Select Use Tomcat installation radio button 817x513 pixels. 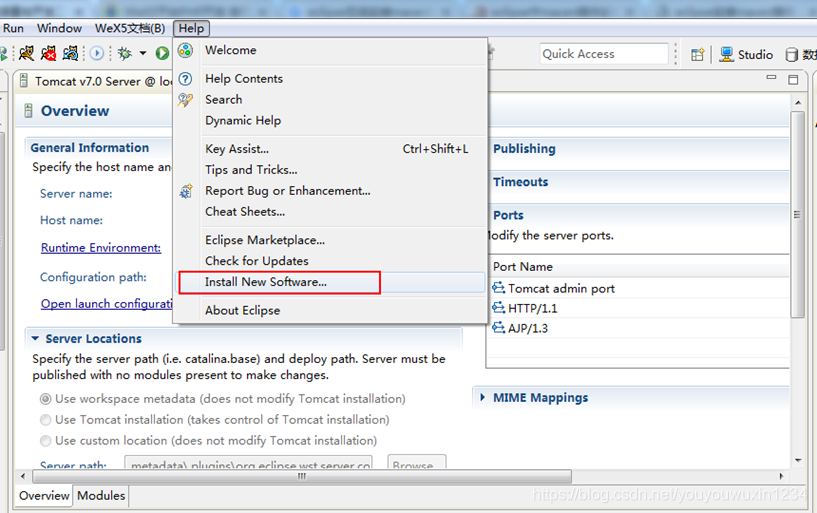pyautogui.click(x=46, y=420)
